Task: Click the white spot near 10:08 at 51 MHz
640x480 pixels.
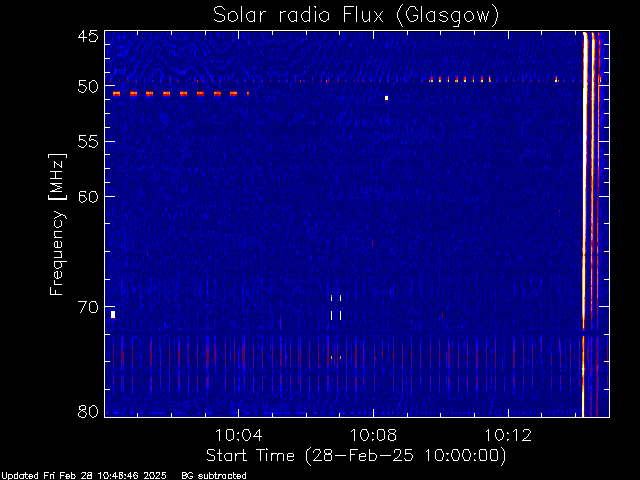Action: (x=387, y=98)
